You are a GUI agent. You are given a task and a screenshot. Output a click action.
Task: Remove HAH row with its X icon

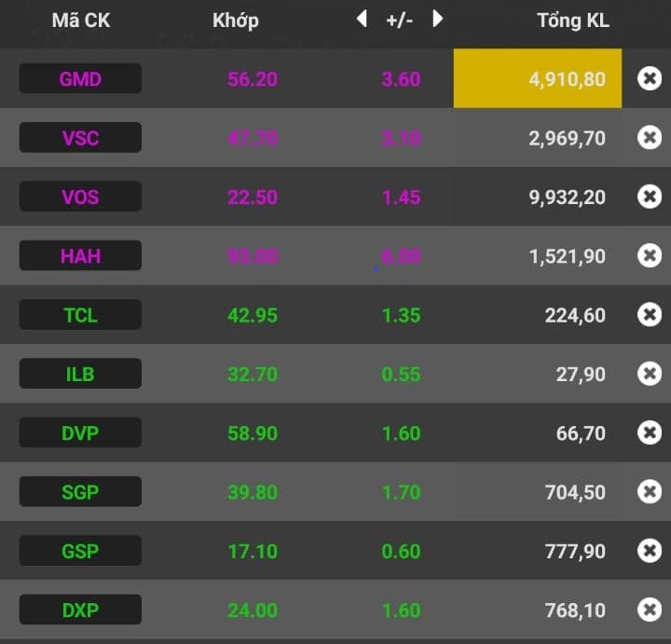pyautogui.click(x=650, y=255)
